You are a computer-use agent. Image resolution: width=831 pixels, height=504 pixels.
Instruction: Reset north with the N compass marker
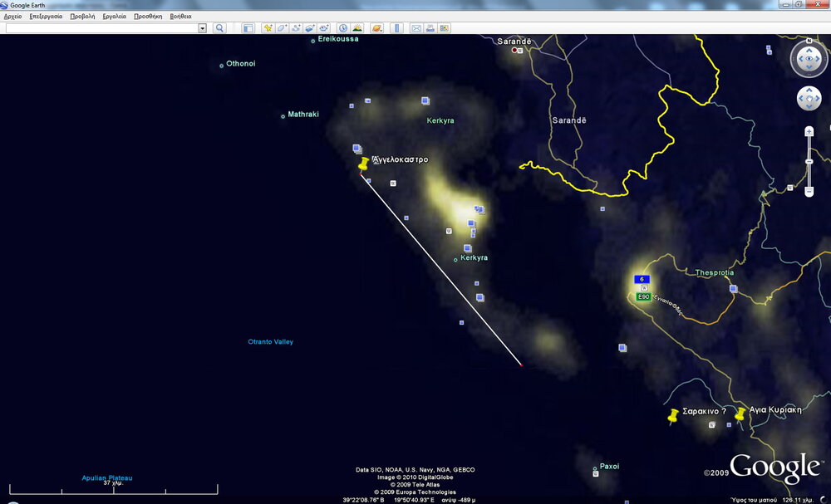809,41
